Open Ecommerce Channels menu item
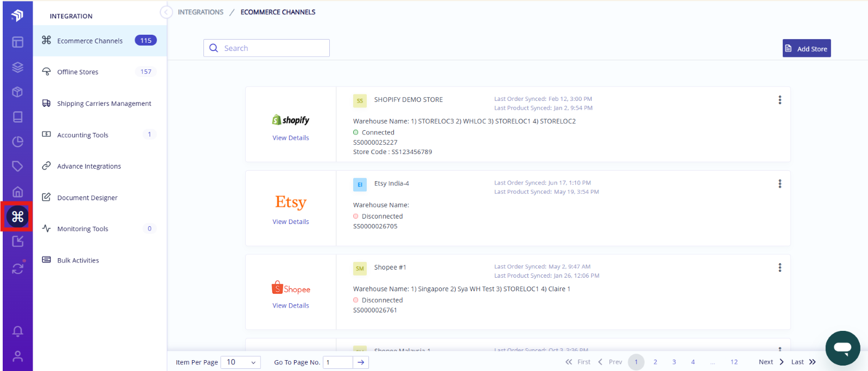 coord(100,41)
